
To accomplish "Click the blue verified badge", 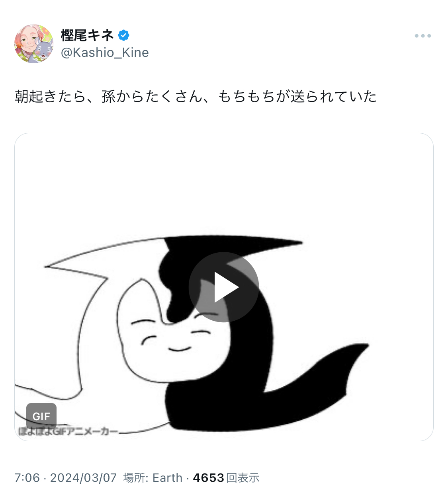I will pyautogui.click(x=124, y=35).
